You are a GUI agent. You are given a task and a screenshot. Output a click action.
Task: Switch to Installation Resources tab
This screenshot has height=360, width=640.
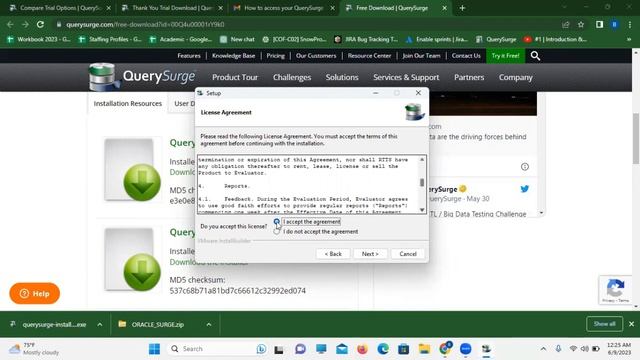pos(128,104)
